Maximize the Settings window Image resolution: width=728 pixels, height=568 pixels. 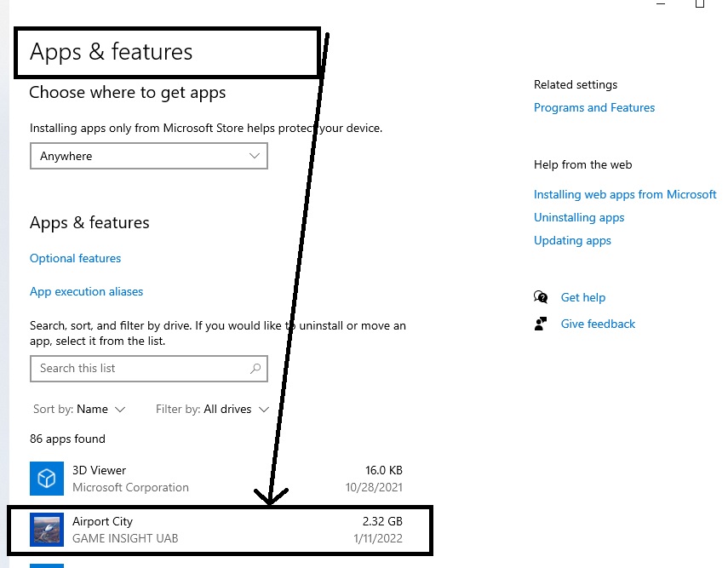coord(700,4)
